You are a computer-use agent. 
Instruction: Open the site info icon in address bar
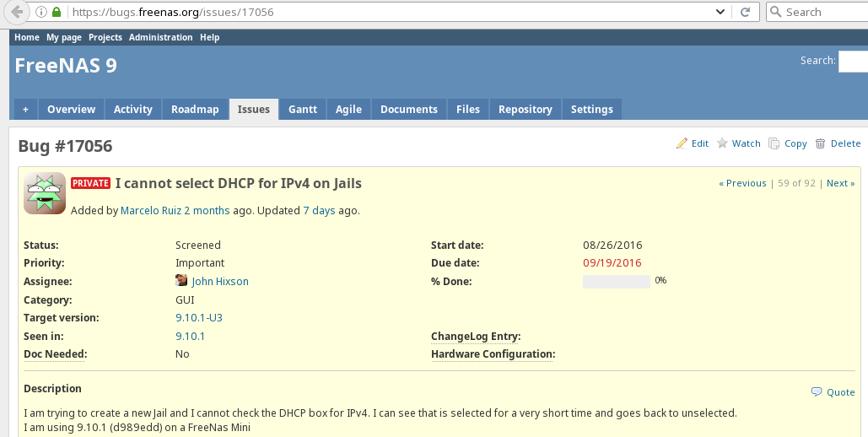[x=41, y=12]
